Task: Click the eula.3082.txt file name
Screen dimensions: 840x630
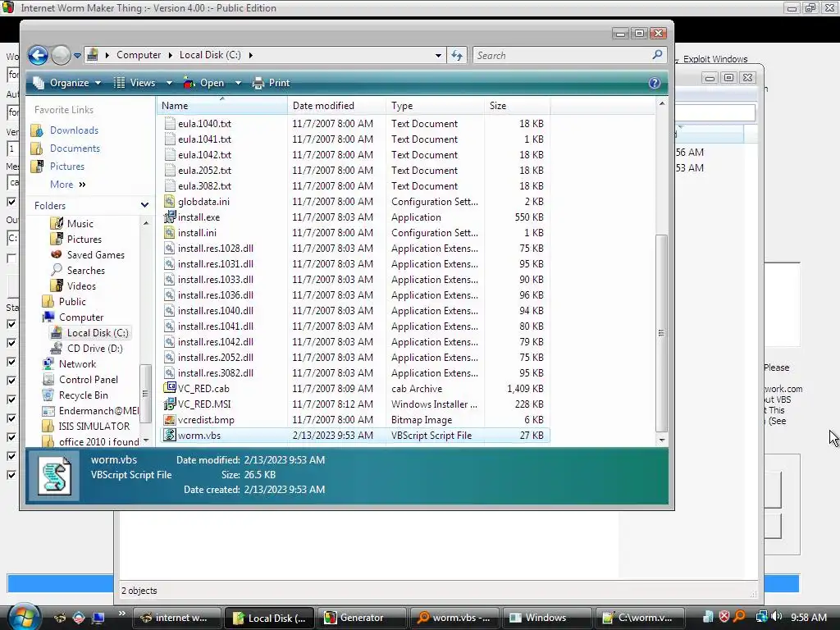Action: coord(204,186)
